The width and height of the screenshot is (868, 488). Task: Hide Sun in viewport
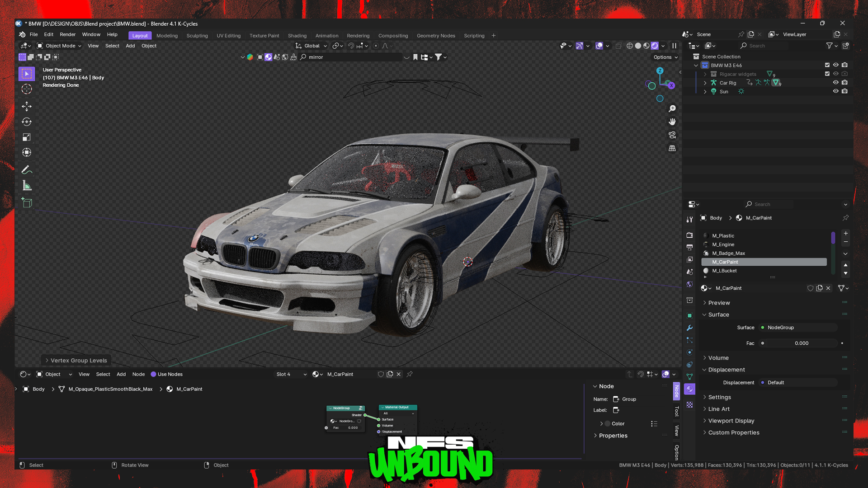(836, 91)
